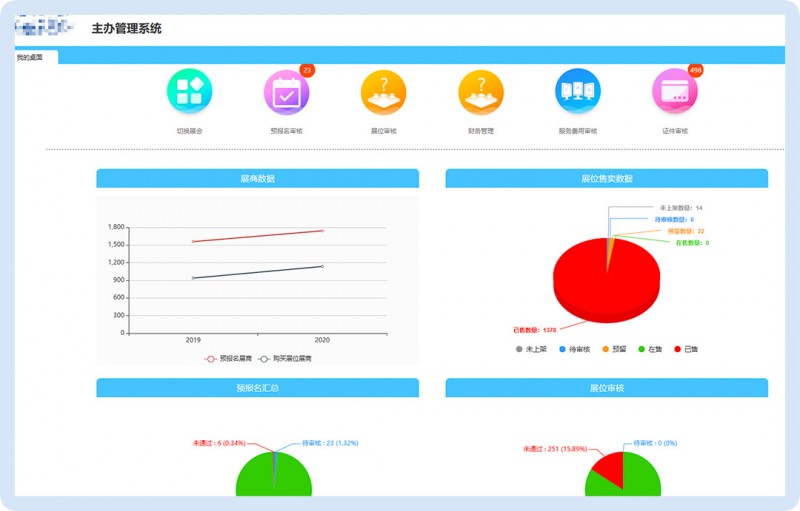Open the 财务管理 finance management icon
Screen dimensions: 800x511
481,92
